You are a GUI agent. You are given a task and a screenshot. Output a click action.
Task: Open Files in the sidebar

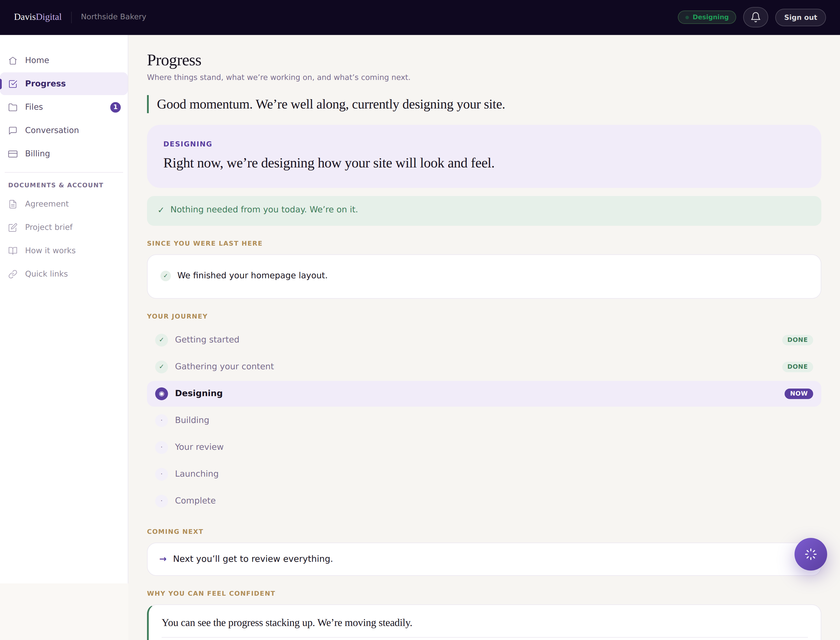64,107
